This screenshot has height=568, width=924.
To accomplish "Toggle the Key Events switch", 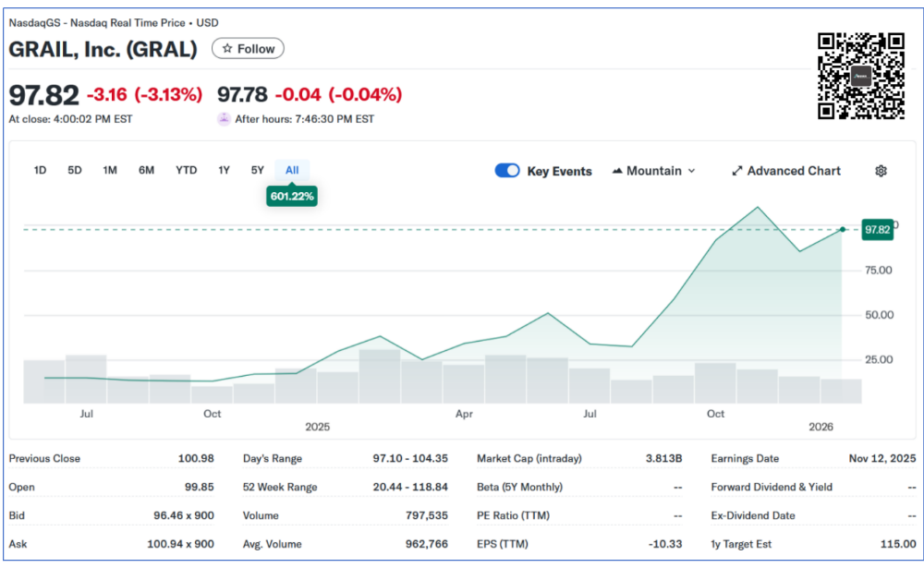I will [507, 171].
